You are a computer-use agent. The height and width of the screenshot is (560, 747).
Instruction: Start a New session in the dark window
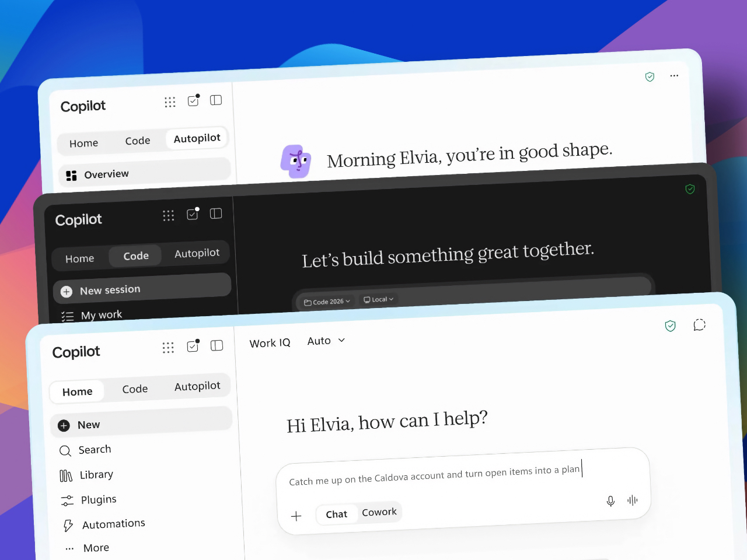(x=142, y=288)
